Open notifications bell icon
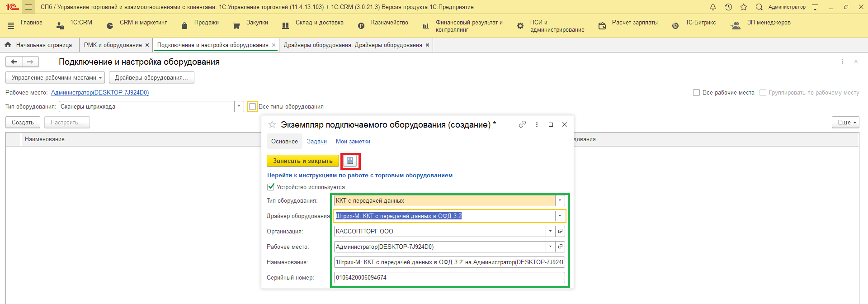This screenshot has height=304, width=868. 713,7
